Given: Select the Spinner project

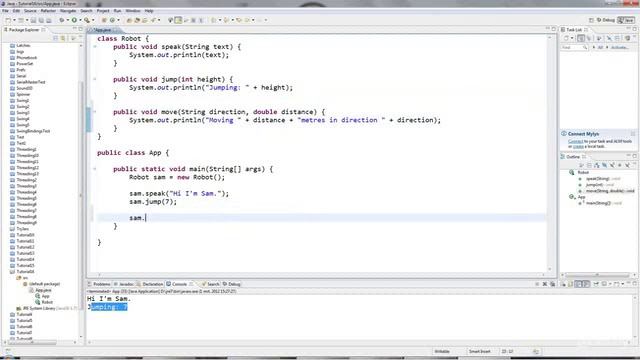Looking at the screenshot, I should pos(23,94).
